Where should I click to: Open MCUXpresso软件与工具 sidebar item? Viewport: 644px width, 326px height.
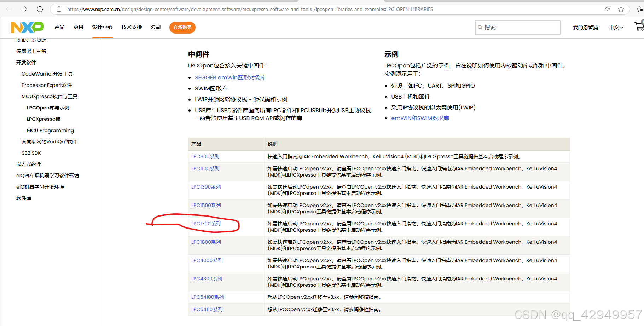pos(50,96)
